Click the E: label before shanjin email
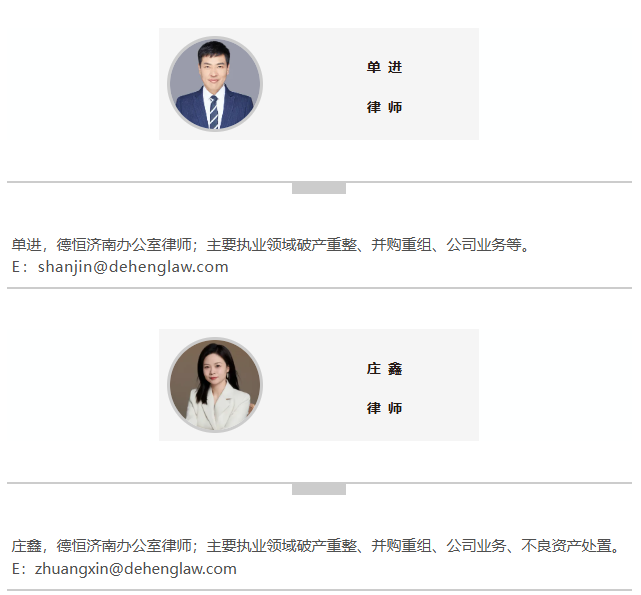Image resolution: width=641 pixels, height=595 pixels. (19, 267)
